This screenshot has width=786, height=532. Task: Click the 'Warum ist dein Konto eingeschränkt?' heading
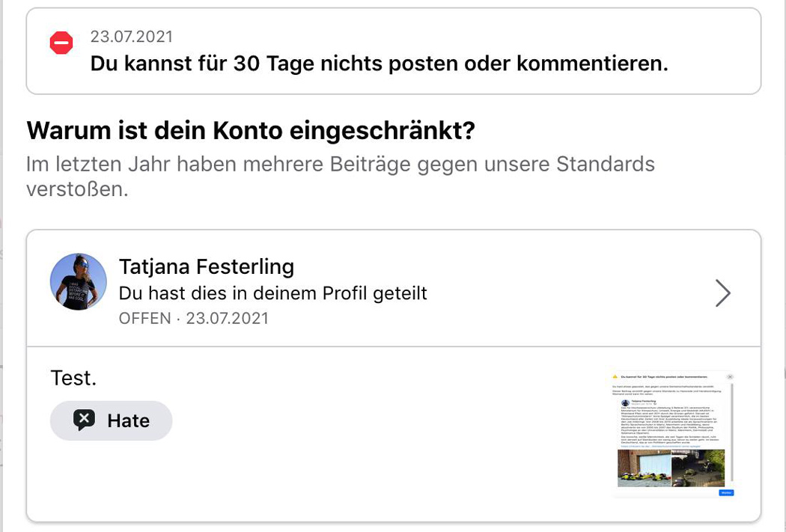click(251, 131)
